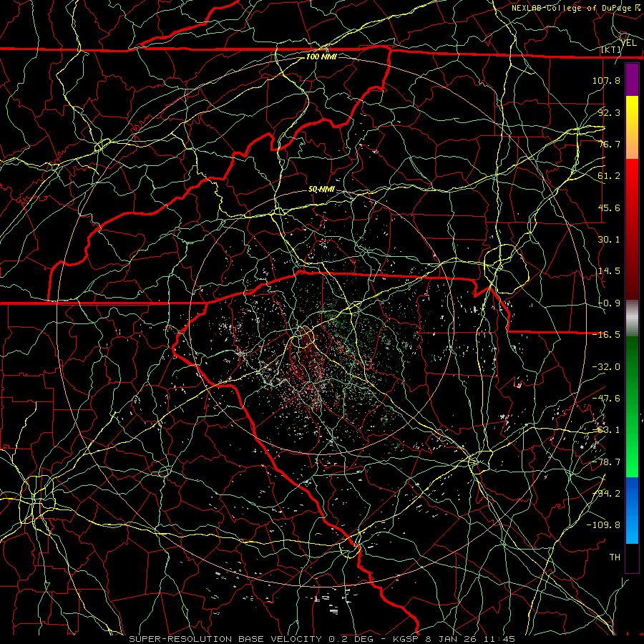Viewport: 644px width, 644px height.
Task: Click the TH legend label
Action: tap(615, 557)
